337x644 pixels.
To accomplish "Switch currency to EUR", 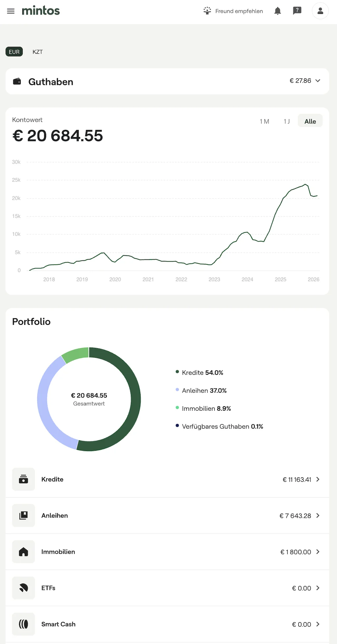I will pyautogui.click(x=14, y=52).
